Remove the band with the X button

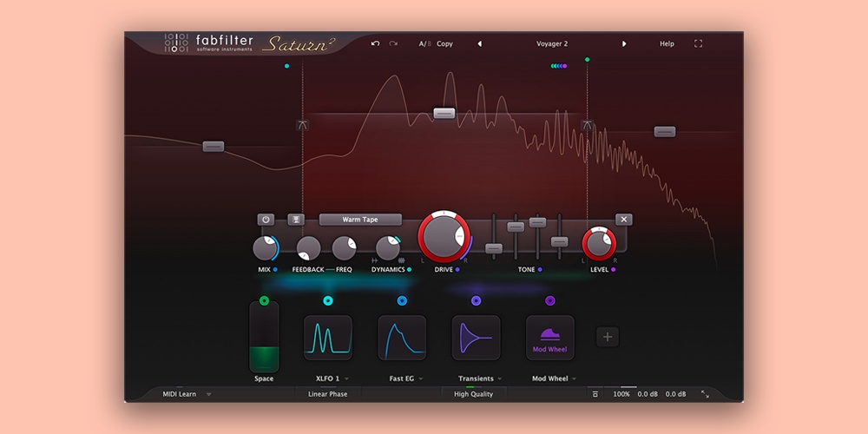623,220
